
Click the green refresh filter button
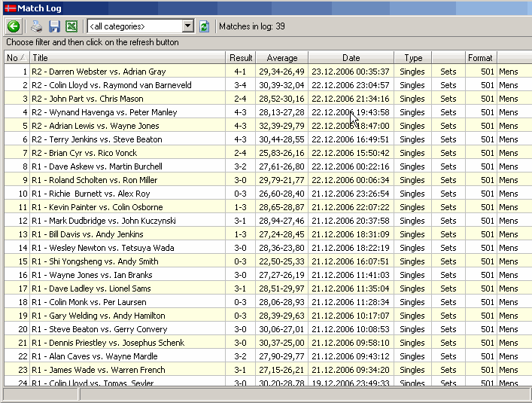pos(204,26)
